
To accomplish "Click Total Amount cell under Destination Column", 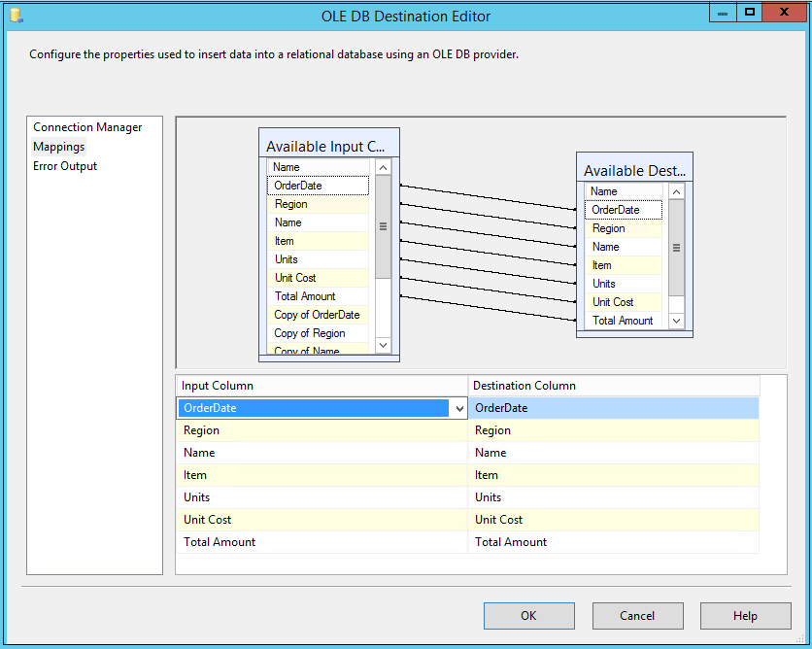I will 614,542.
